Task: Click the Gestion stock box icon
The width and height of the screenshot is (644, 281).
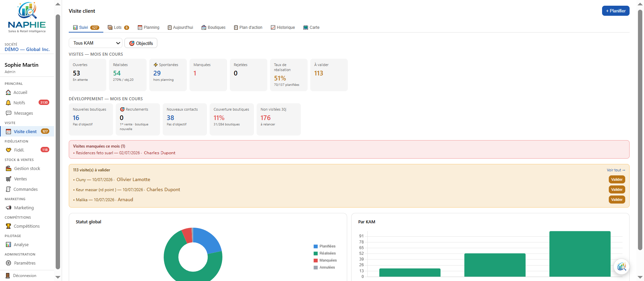Action: pyautogui.click(x=8, y=168)
